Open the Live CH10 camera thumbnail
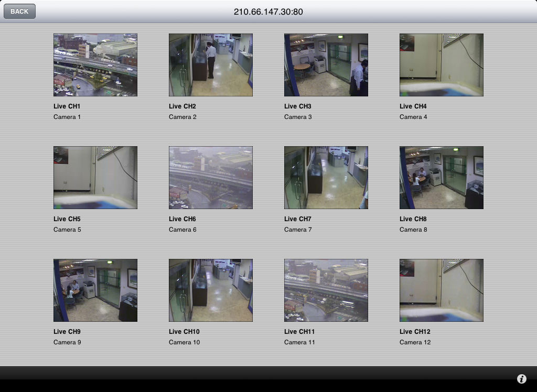The height and width of the screenshot is (392, 537). 211,290
